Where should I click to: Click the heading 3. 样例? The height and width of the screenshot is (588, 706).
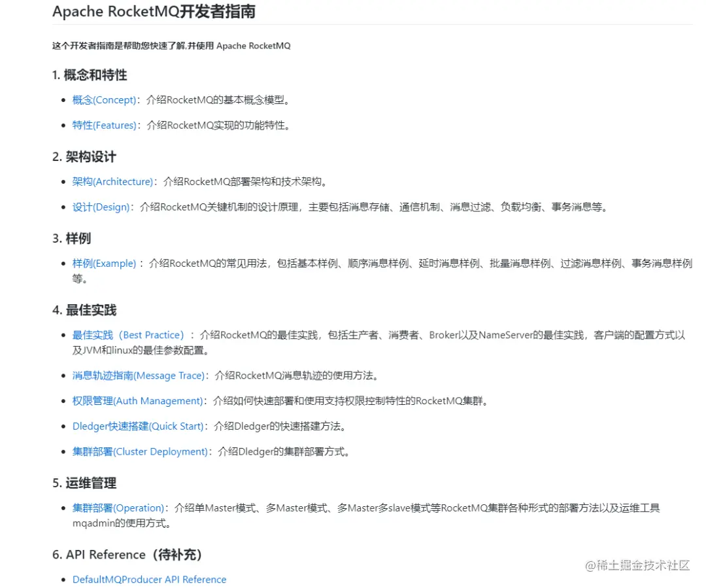click(72, 238)
